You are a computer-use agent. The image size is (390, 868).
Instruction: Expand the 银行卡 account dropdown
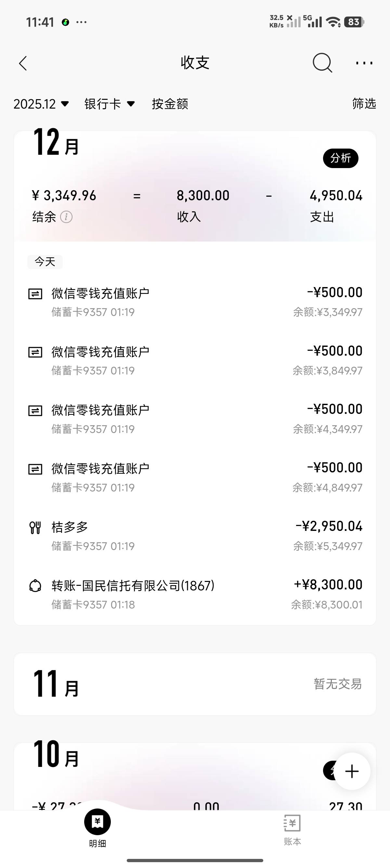(x=110, y=104)
